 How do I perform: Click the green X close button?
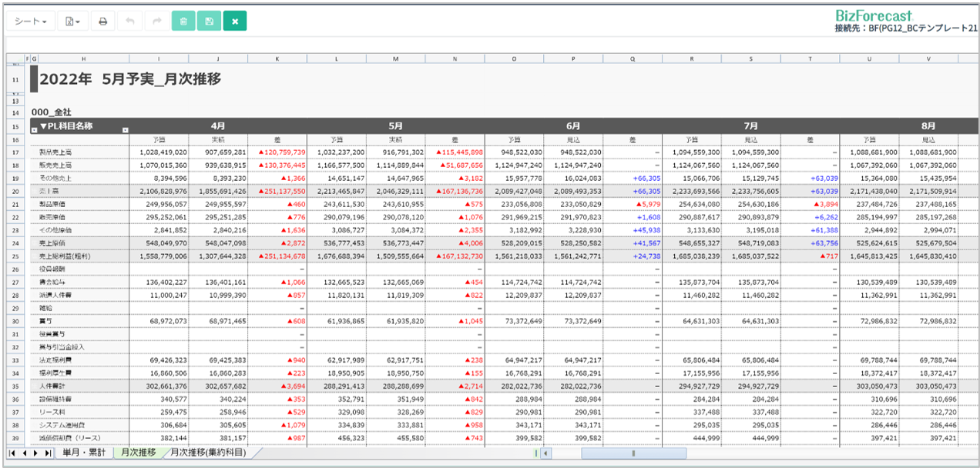[235, 22]
